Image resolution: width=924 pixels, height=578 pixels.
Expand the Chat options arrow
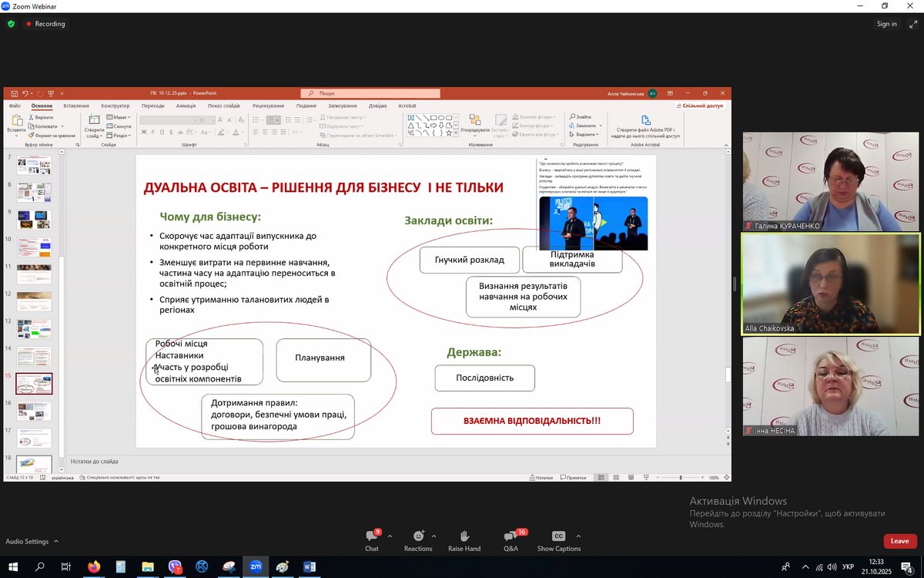[390, 536]
